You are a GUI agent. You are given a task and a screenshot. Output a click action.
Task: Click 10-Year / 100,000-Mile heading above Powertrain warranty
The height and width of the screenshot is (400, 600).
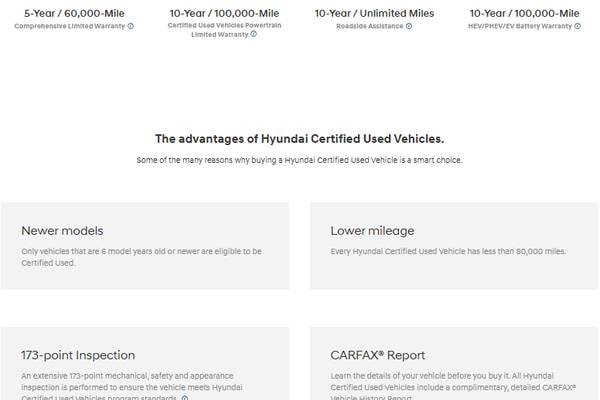click(x=225, y=13)
